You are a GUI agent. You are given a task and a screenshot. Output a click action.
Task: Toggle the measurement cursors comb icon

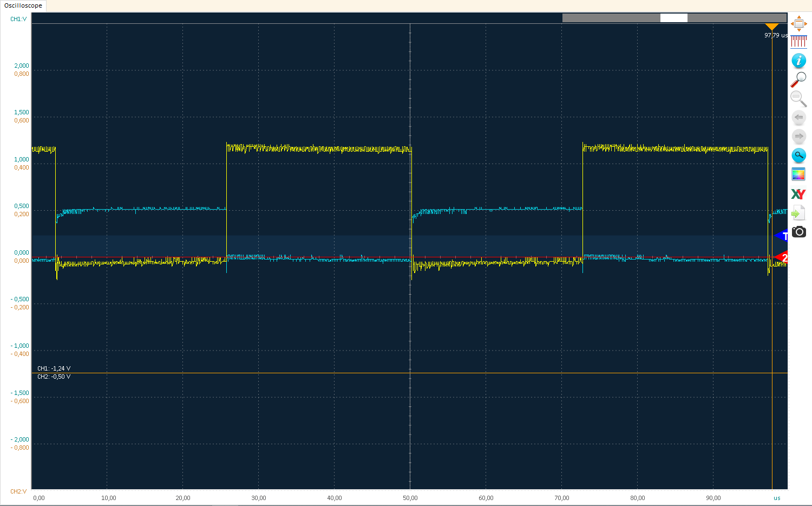pos(798,42)
